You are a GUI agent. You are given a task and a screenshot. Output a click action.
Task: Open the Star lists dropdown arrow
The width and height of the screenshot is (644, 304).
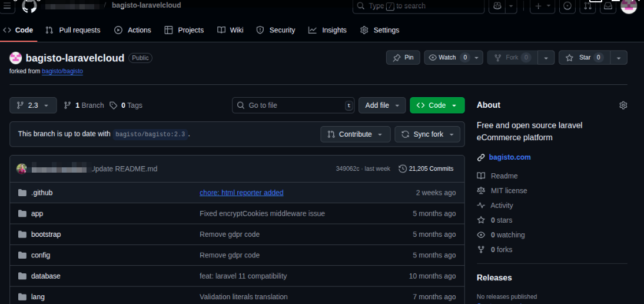619,58
